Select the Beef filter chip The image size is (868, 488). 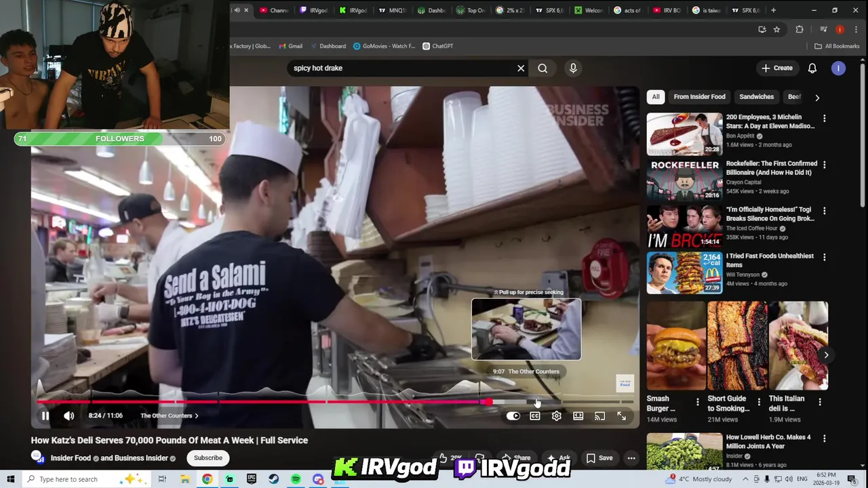793,97
